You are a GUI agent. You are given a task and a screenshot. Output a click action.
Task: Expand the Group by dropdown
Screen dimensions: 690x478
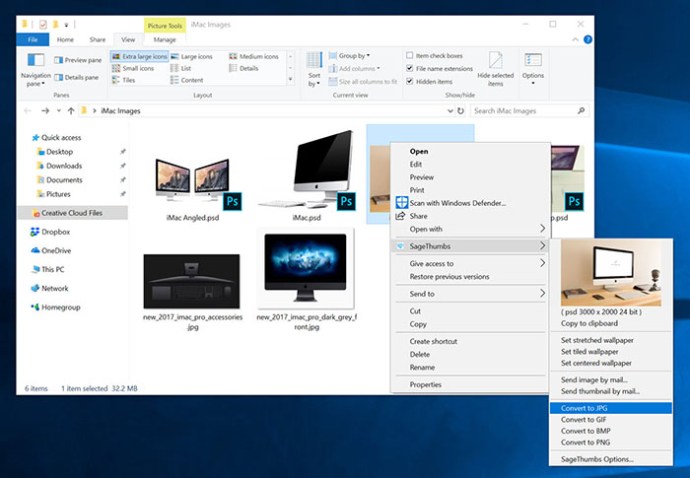(353, 56)
